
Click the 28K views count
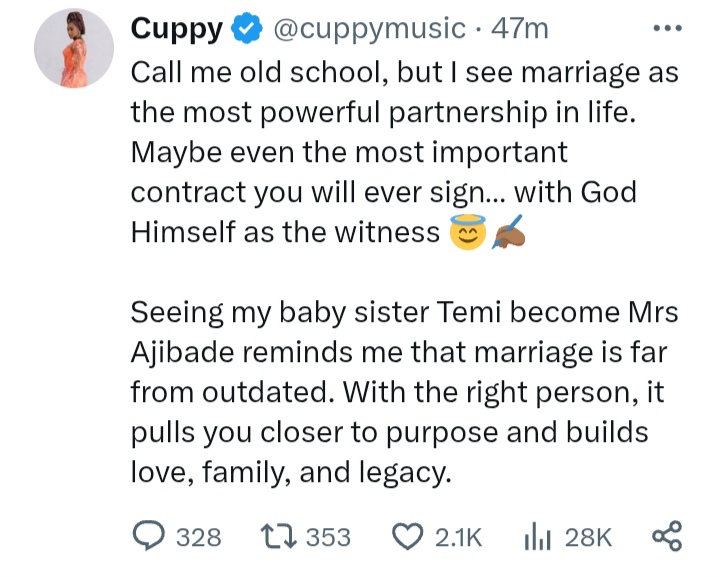pyautogui.click(x=588, y=537)
